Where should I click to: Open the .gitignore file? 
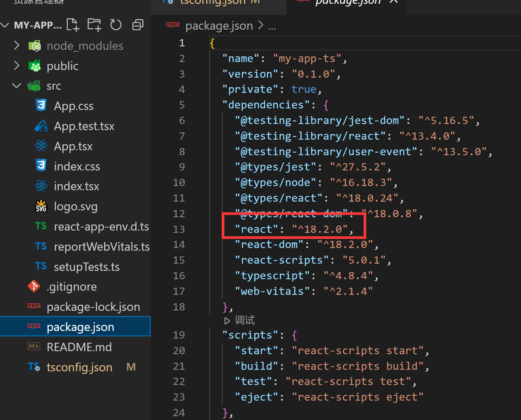point(71,287)
